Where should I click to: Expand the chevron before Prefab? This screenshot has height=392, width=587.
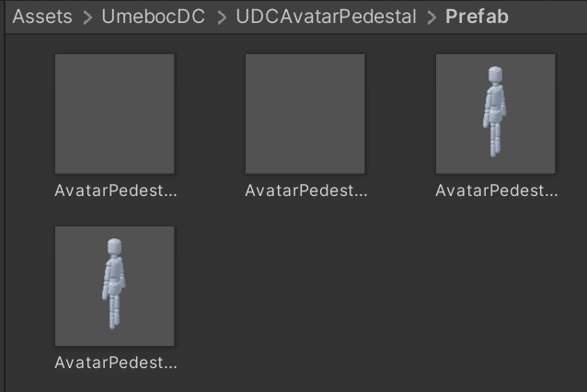point(432,17)
